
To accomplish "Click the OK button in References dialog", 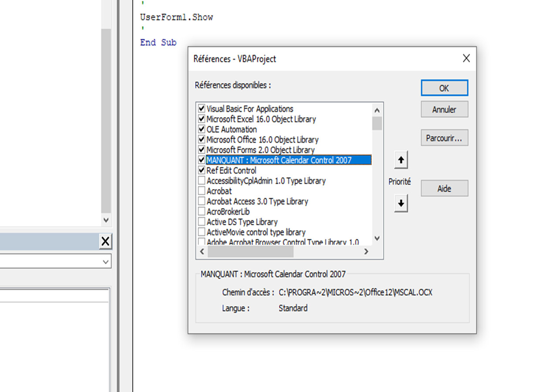I will pyautogui.click(x=444, y=88).
